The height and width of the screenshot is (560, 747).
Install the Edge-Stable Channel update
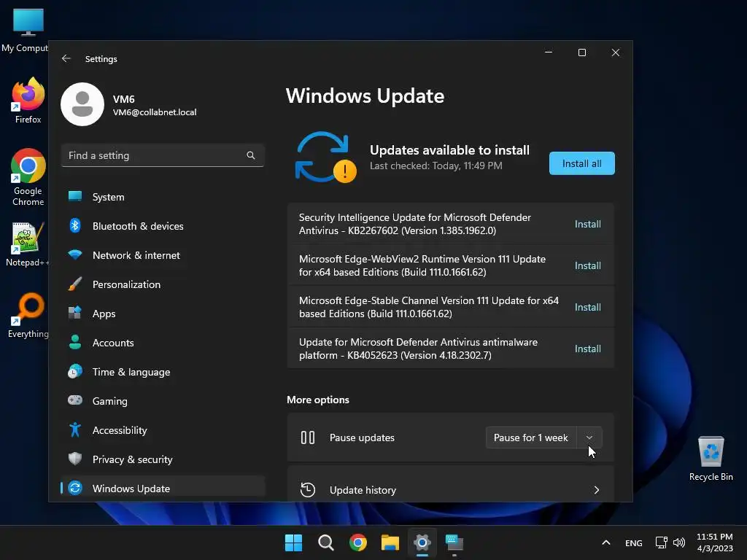tap(587, 307)
